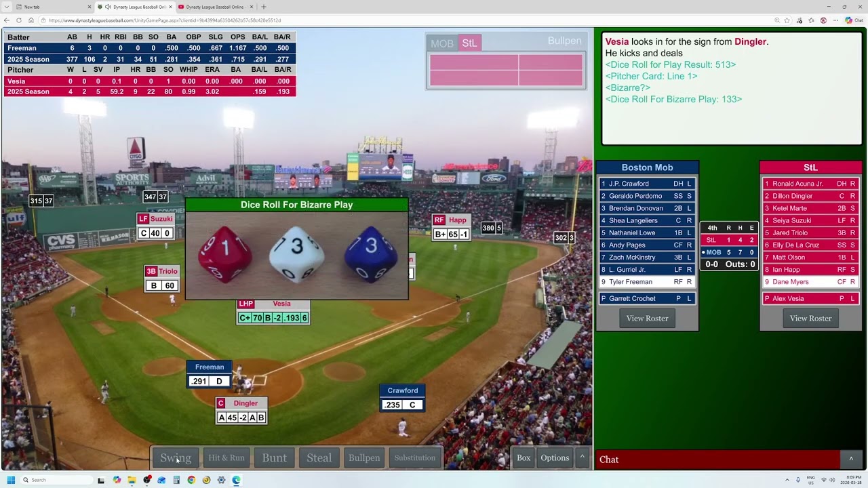Select StL tab in bullpen panel

tap(469, 43)
